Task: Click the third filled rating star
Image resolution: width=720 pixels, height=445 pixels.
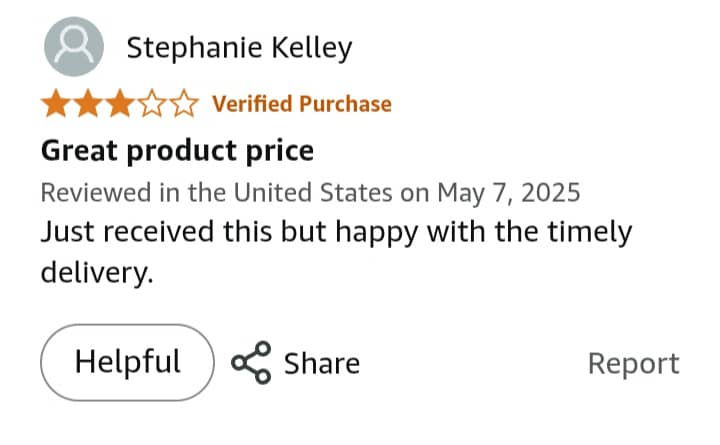Action: tap(120, 103)
